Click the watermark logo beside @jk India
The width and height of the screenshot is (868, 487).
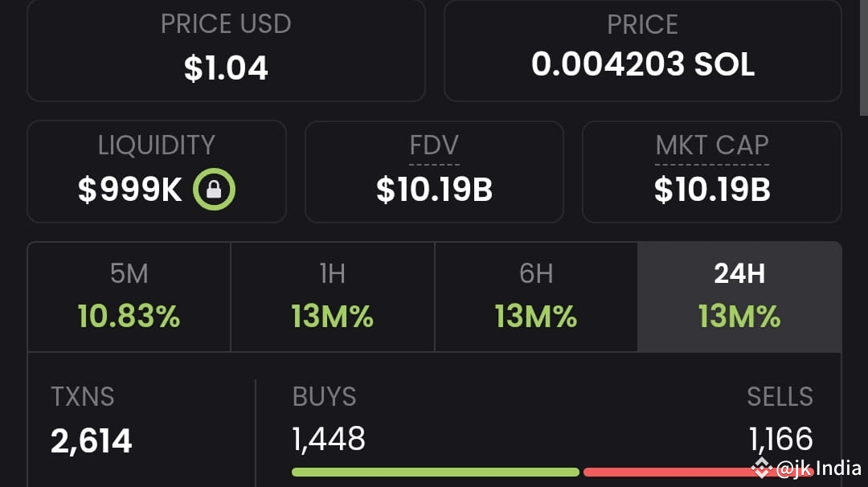[x=761, y=467]
